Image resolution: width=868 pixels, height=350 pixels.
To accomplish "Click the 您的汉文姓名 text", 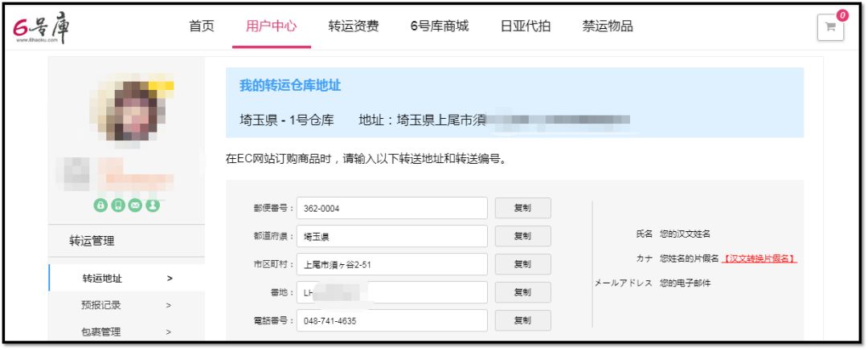I will tap(685, 234).
